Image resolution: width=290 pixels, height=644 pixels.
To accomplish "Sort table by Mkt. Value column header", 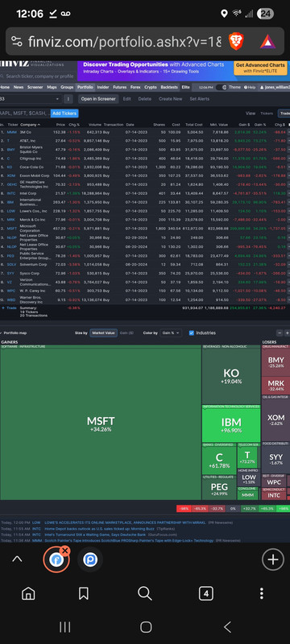I will (x=219, y=125).
